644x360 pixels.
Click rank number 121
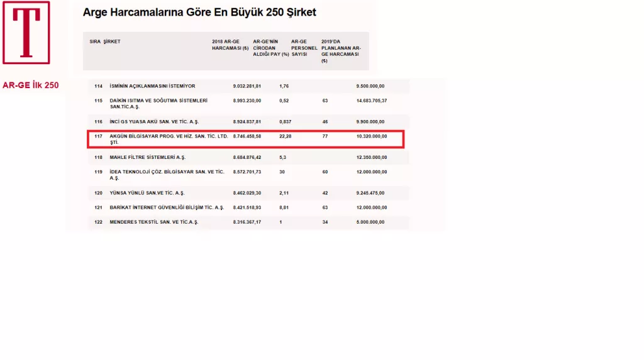tap(98, 208)
